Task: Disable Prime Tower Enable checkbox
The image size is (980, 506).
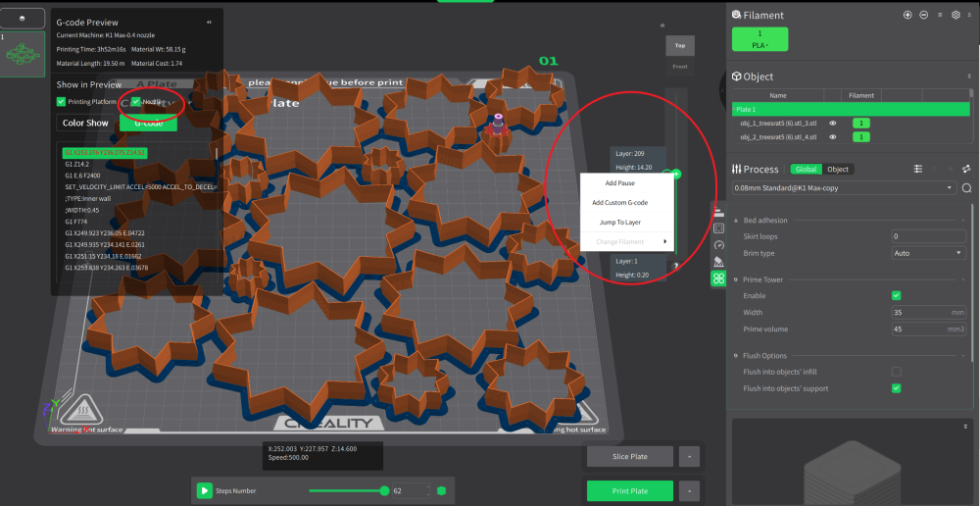Action: point(897,295)
